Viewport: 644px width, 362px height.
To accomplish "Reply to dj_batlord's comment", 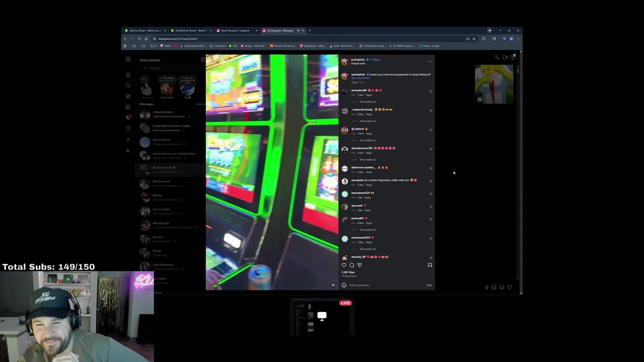I will pos(369,134).
